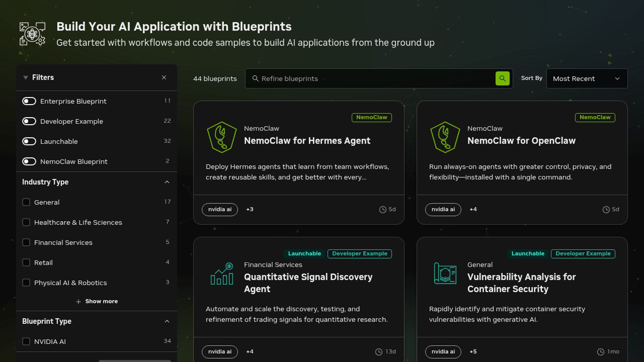Screen dimensions: 644x362
Task: Click +5 tags on Vulnerability Analysis card
Action: [x=473, y=352]
